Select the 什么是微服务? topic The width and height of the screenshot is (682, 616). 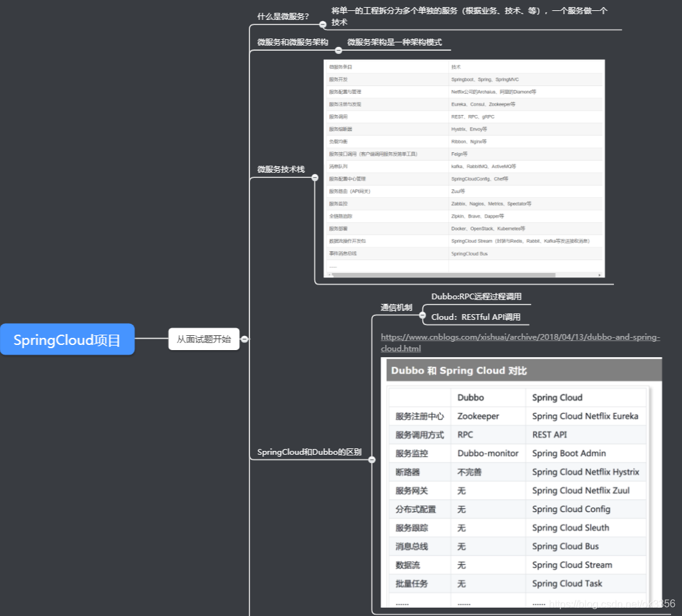coord(283,17)
